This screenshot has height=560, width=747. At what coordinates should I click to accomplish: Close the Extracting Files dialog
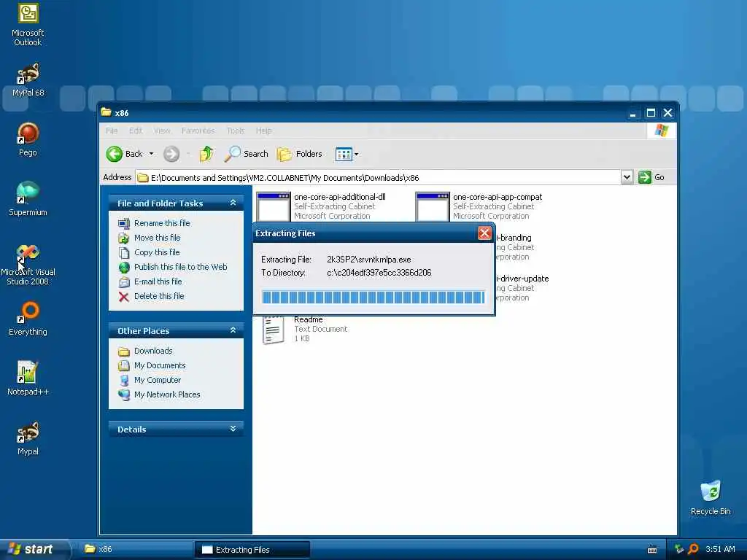(484, 233)
